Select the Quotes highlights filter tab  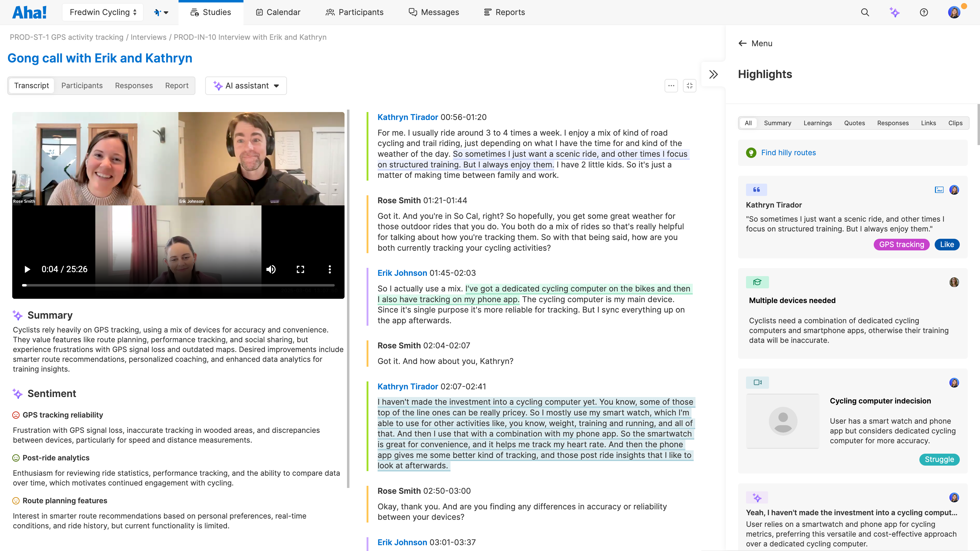tap(854, 123)
